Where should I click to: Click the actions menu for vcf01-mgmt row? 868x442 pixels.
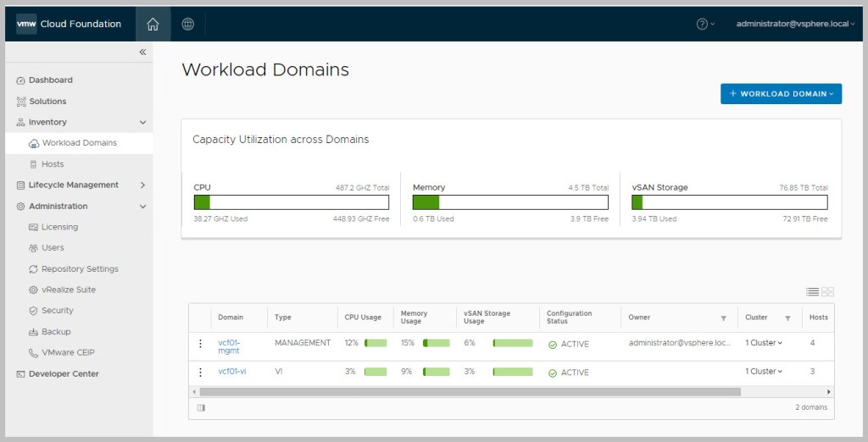tap(200, 344)
